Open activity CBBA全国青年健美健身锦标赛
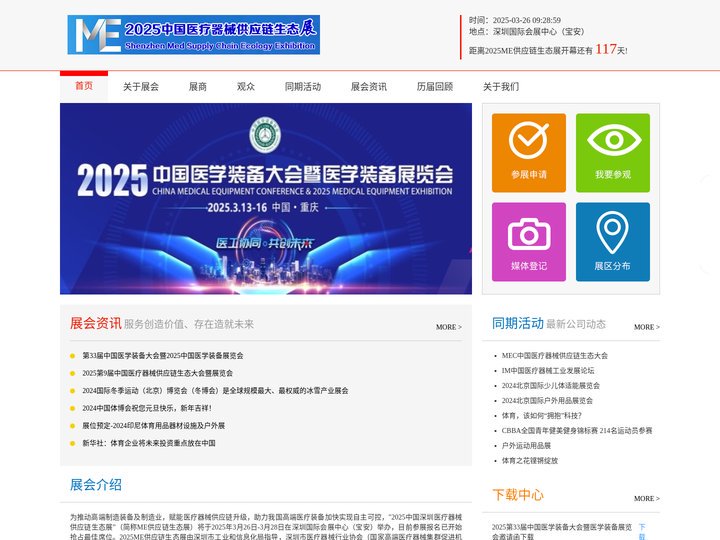Viewport: 720px width, 540px height. click(577, 430)
